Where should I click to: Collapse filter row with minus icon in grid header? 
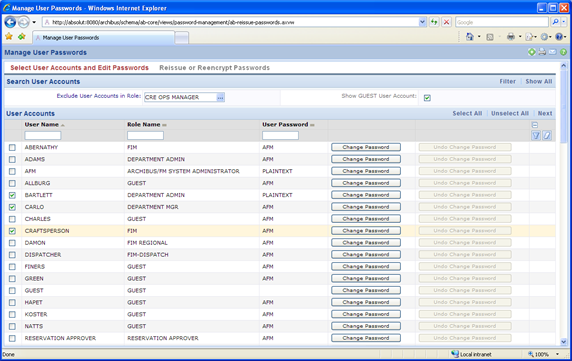click(x=535, y=125)
